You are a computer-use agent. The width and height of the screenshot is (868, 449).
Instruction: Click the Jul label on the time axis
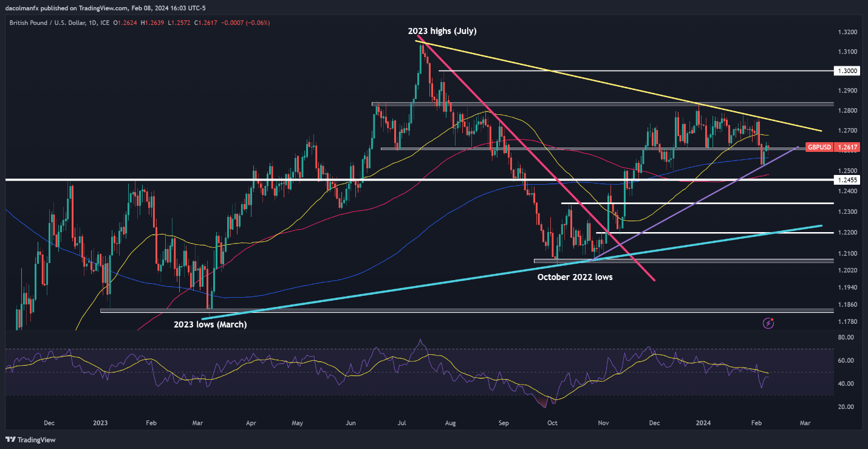tap(403, 422)
